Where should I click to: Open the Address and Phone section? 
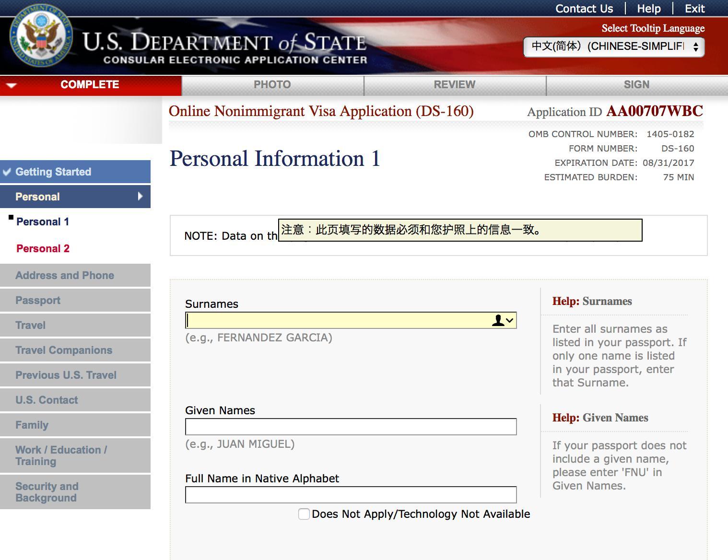click(x=75, y=275)
